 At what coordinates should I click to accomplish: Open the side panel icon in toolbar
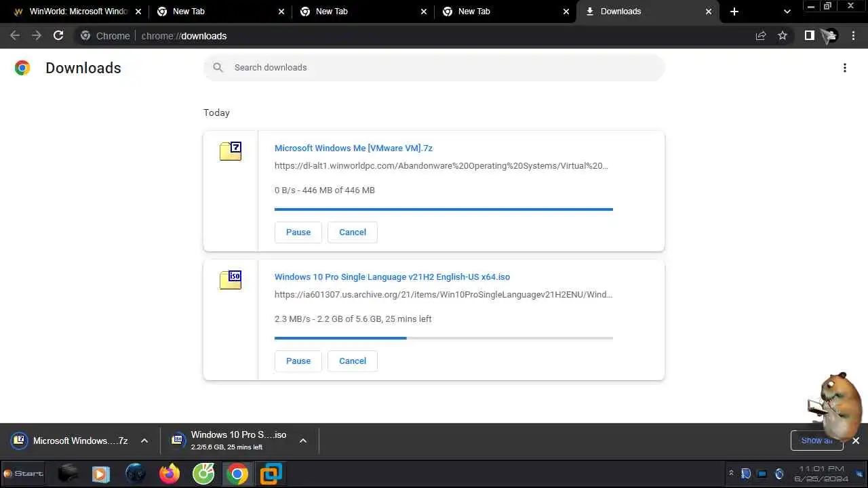click(x=809, y=35)
